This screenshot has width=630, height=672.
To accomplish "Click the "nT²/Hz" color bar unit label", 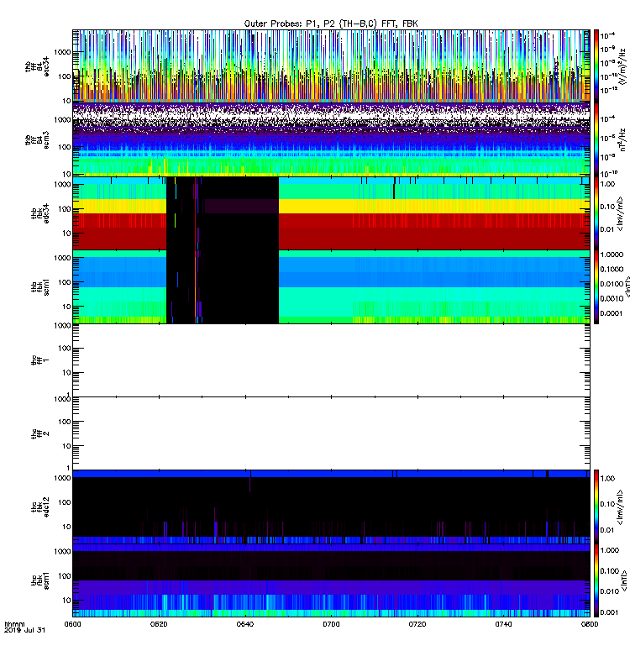I will [x=622, y=139].
